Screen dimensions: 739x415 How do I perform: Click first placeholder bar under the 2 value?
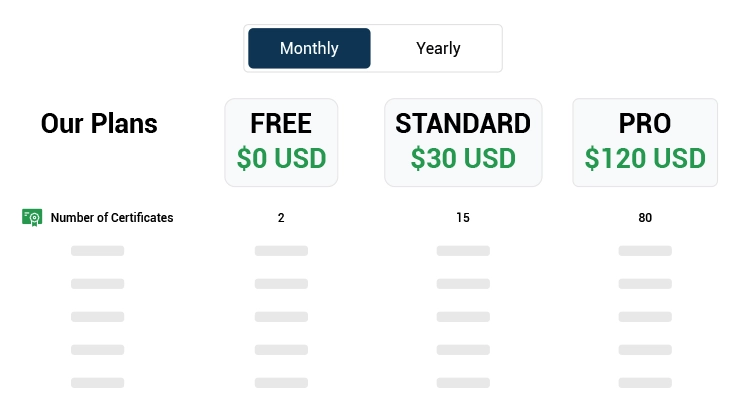(281, 251)
